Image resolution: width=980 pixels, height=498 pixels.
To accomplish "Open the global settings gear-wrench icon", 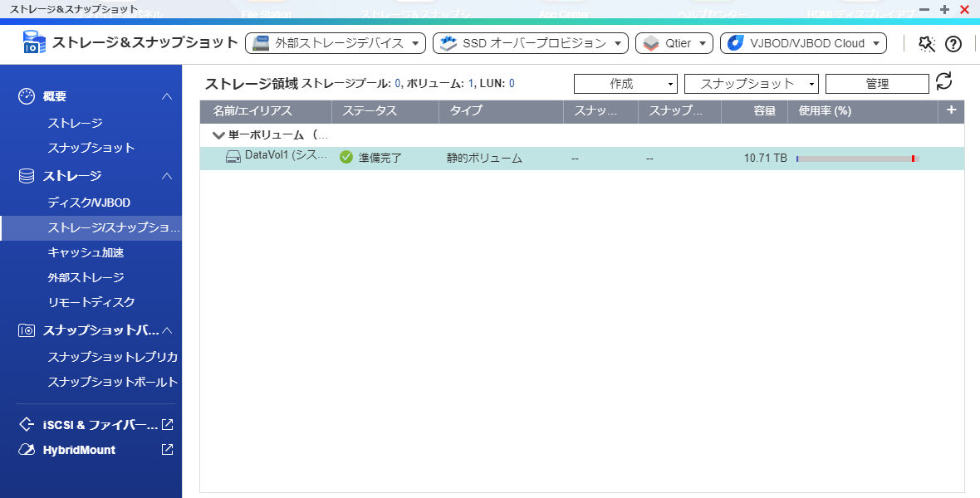I will (x=926, y=43).
